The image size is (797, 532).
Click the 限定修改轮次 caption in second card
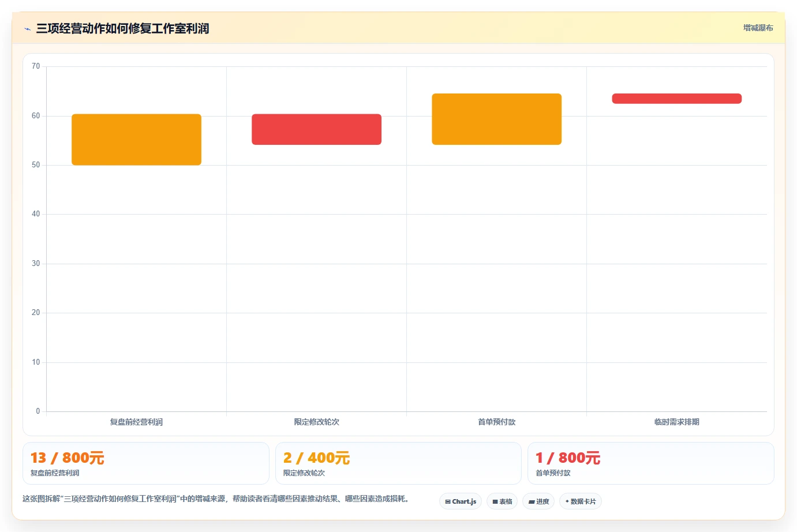point(304,473)
